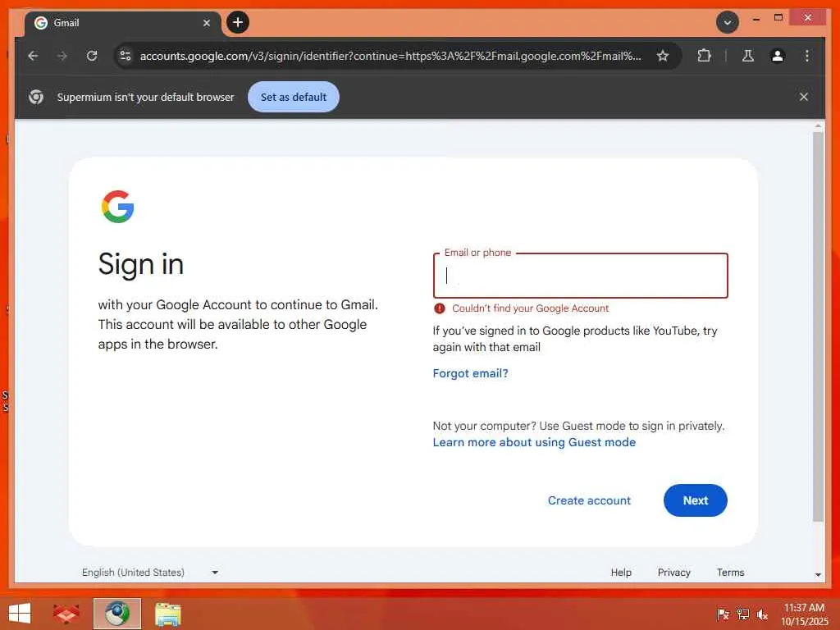Click the Supermium logo in the infobar
840x630 pixels.
(36, 97)
